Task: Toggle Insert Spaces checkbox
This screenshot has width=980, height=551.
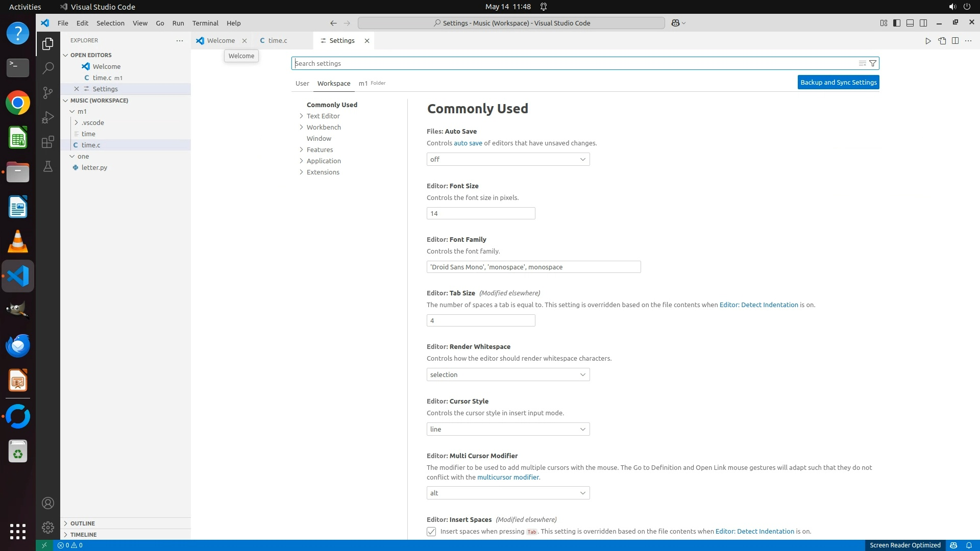Action: (431, 532)
